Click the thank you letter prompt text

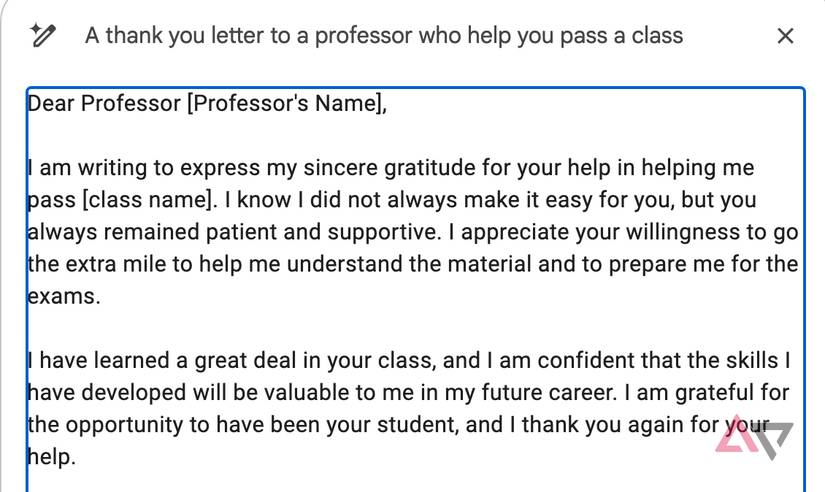383,36
